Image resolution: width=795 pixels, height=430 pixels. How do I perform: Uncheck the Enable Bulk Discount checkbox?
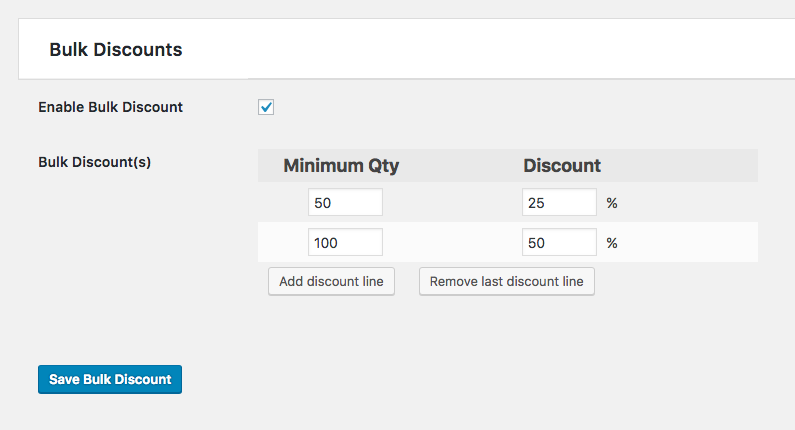tap(266, 107)
